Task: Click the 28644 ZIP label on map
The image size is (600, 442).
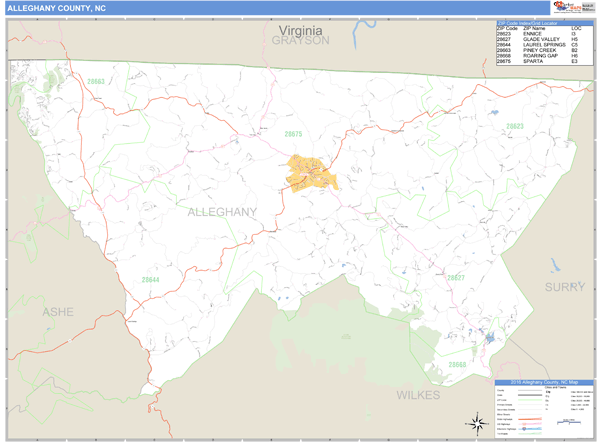Action: point(151,280)
